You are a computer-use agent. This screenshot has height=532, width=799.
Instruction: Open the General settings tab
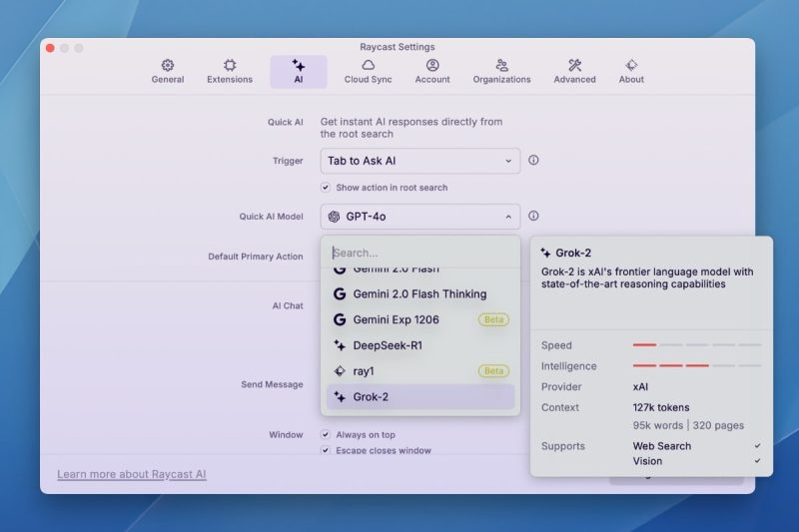click(x=168, y=71)
